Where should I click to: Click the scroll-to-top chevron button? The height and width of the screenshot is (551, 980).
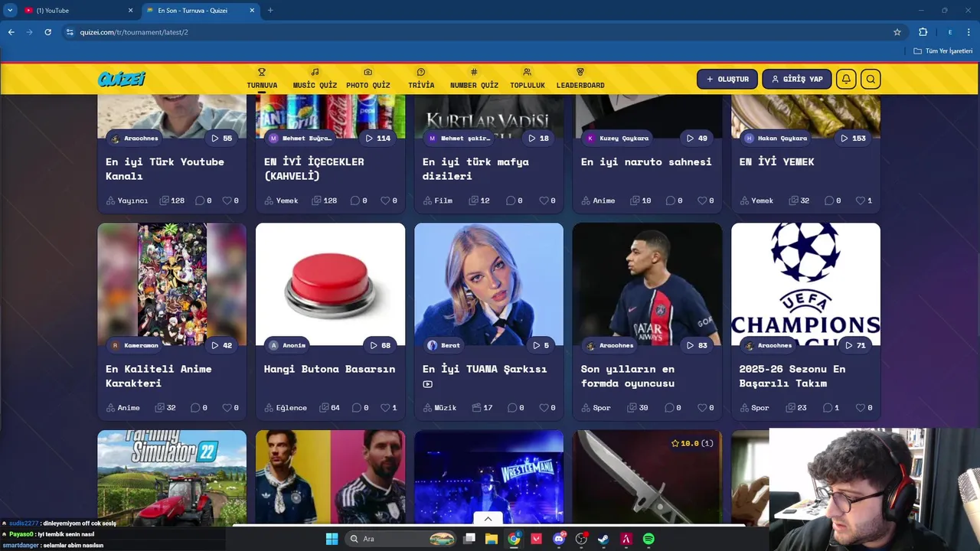(488, 518)
